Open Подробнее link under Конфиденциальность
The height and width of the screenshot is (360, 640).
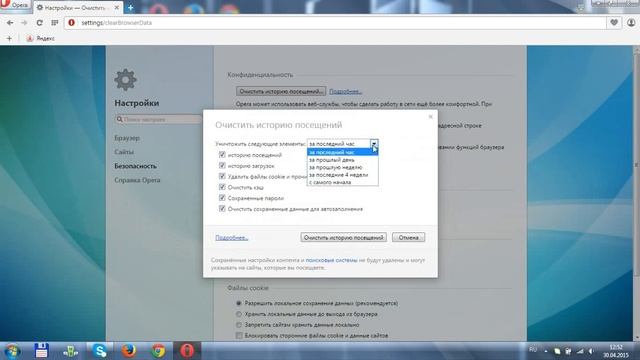click(345, 91)
